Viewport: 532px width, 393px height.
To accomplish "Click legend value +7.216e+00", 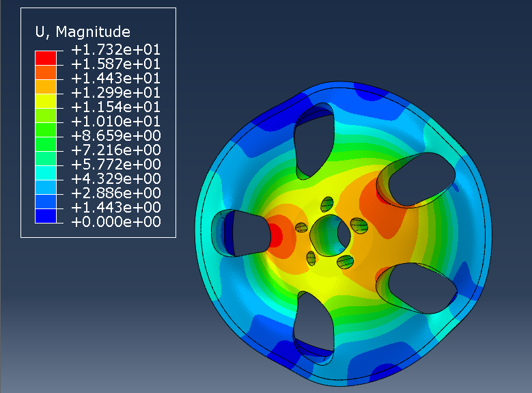I will tap(115, 150).
